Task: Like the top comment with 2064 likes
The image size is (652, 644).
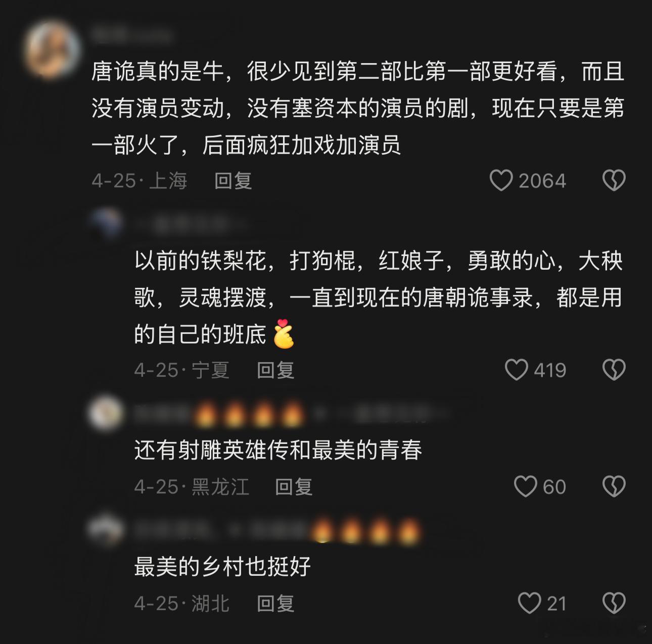Action: pos(501,180)
